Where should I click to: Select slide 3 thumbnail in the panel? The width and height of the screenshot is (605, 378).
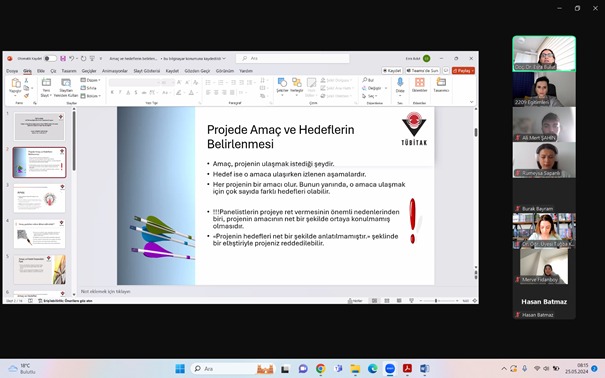[x=39, y=198]
